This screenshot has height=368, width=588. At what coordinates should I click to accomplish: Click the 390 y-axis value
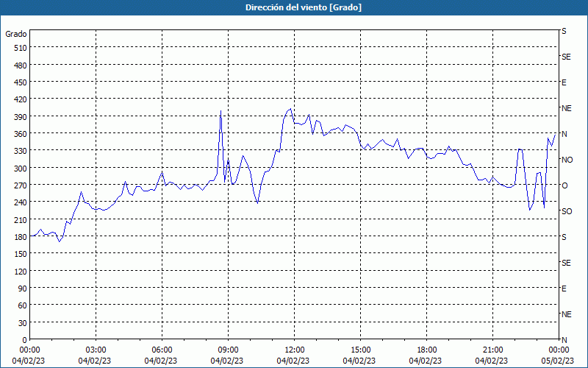coord(21,117)
